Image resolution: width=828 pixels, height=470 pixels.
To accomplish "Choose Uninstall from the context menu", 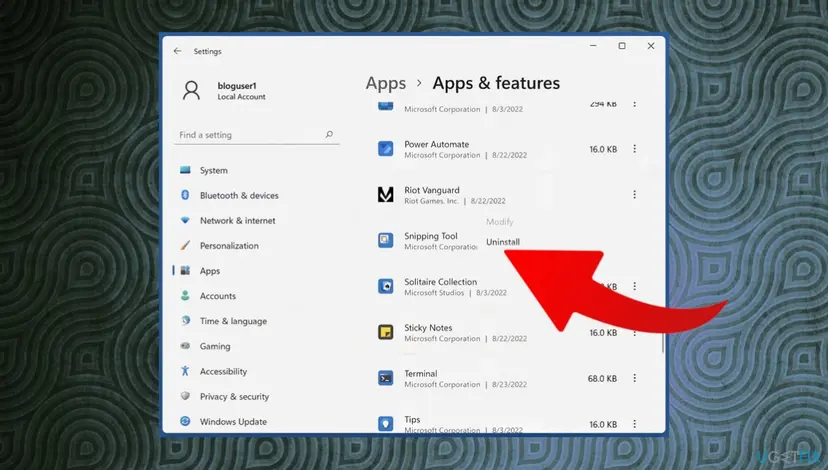I will click(503, 242).
